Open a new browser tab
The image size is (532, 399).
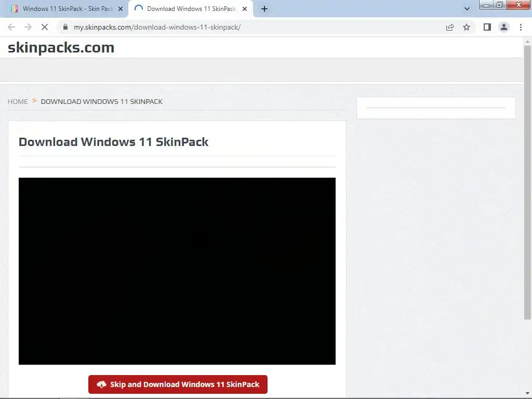264,9
